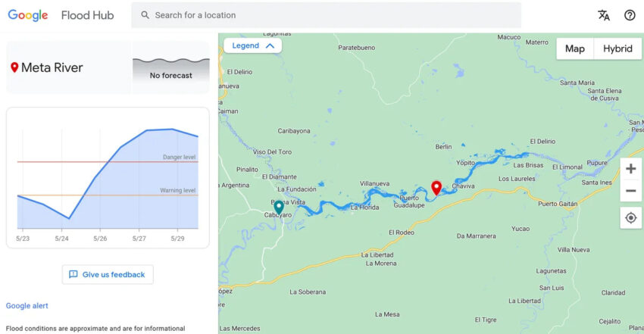The width and height of the screenshot is (644, 334).
Task: Click the No forecast status card
Action: coord(171,67)
